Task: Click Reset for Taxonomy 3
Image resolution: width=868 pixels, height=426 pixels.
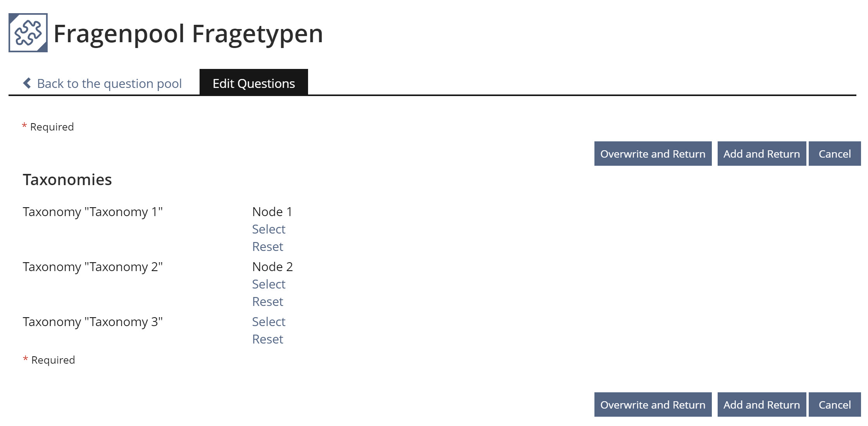Action: 267,339
